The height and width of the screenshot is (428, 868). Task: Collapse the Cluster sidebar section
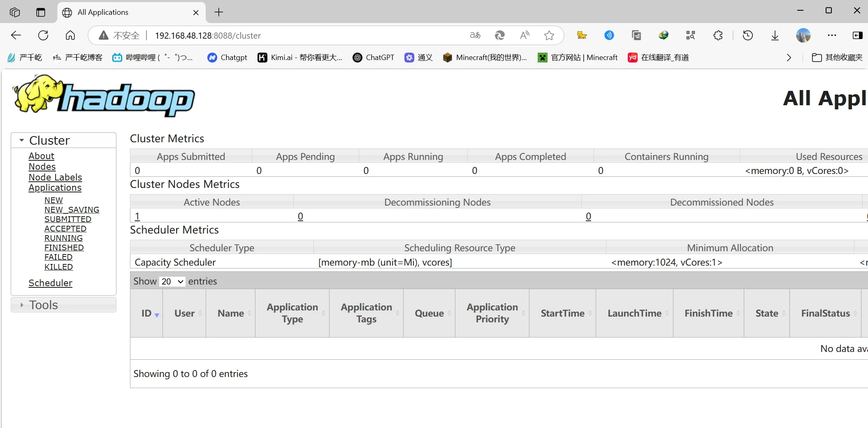[x=22, y=140]
